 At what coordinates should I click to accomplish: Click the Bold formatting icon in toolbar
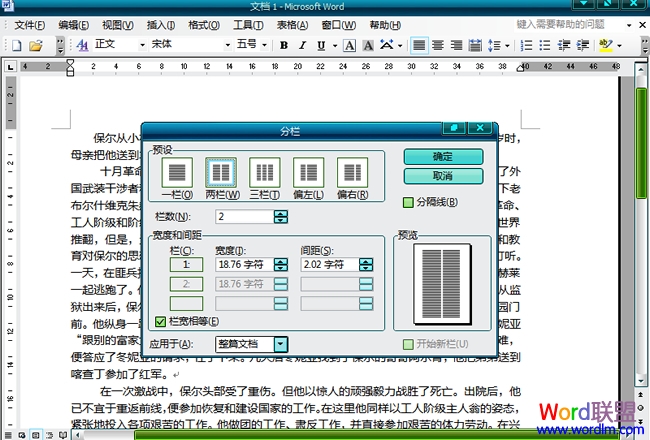click(284, 45)
